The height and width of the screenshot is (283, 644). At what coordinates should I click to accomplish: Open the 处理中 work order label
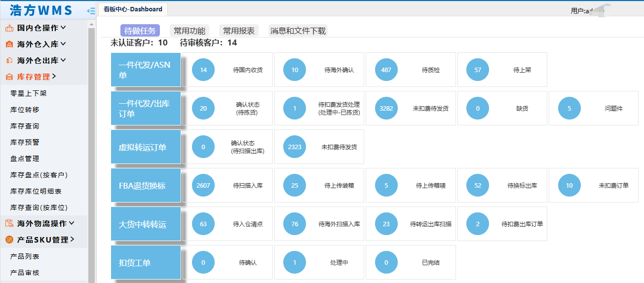click(x=339, y=263)
